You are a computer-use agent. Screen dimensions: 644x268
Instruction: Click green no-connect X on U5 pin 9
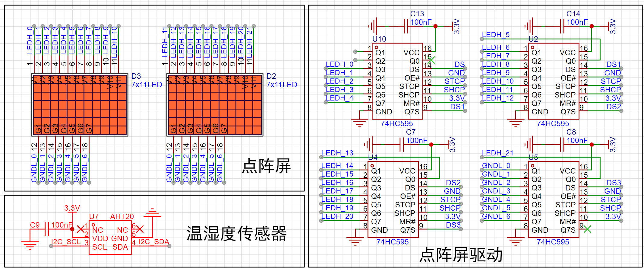pyautogui.click(x=587, y=229)
